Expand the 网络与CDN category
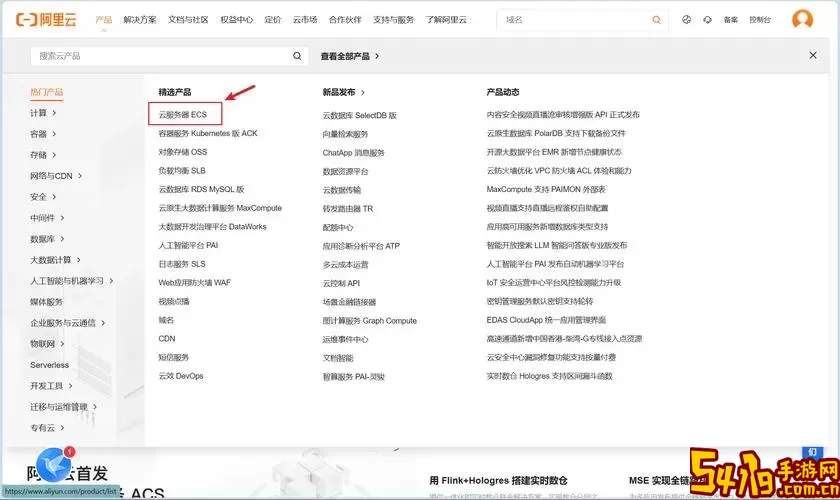Screen dimensions: 840x500 [56, 176]
